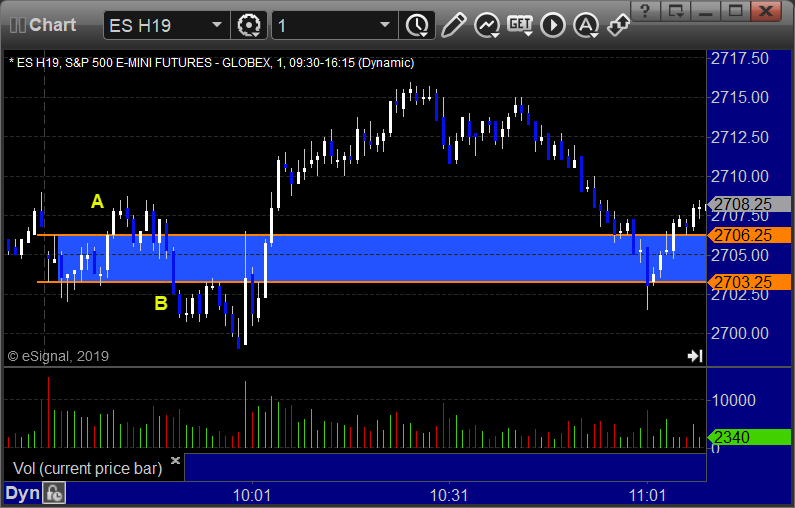The image size is (795, 508).
Task: Click the Dyn scaling label
Action: (x=23, y=493)
